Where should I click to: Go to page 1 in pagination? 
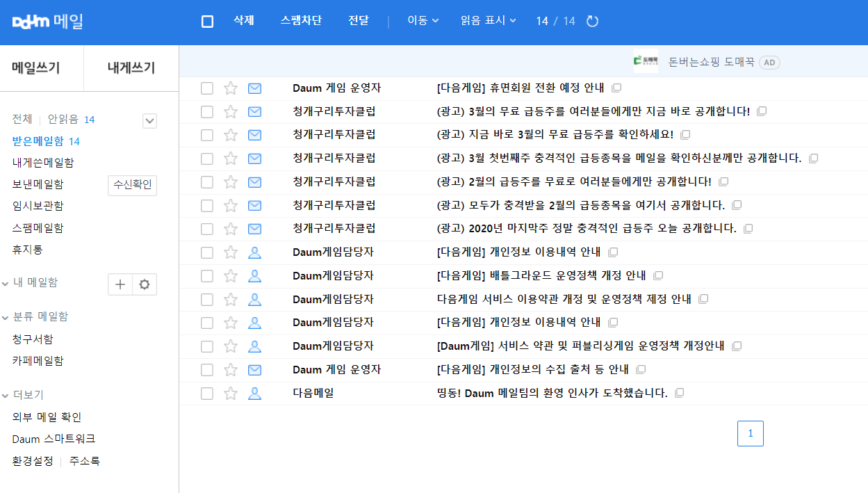coord(751,433)
